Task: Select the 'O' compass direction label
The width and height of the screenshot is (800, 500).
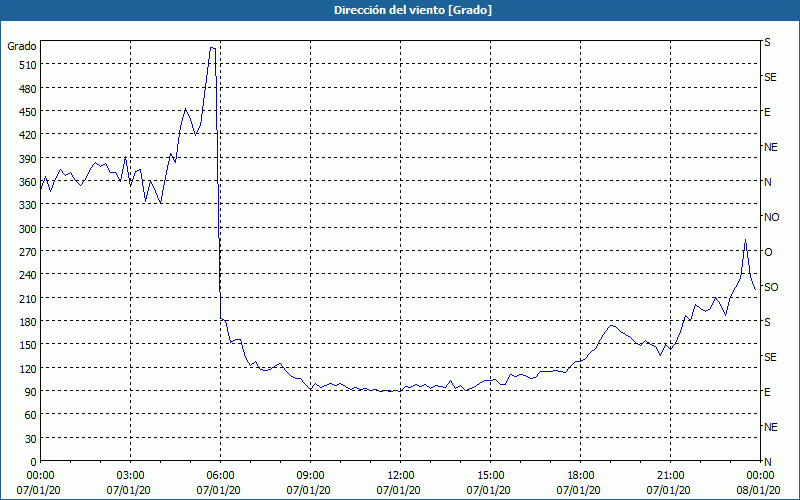Action: (x=768, y=252)
